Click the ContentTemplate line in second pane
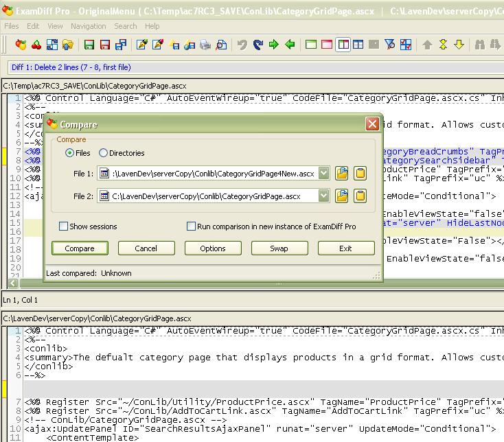The width and height of the screenshot is (504, 442). point(93,437)
